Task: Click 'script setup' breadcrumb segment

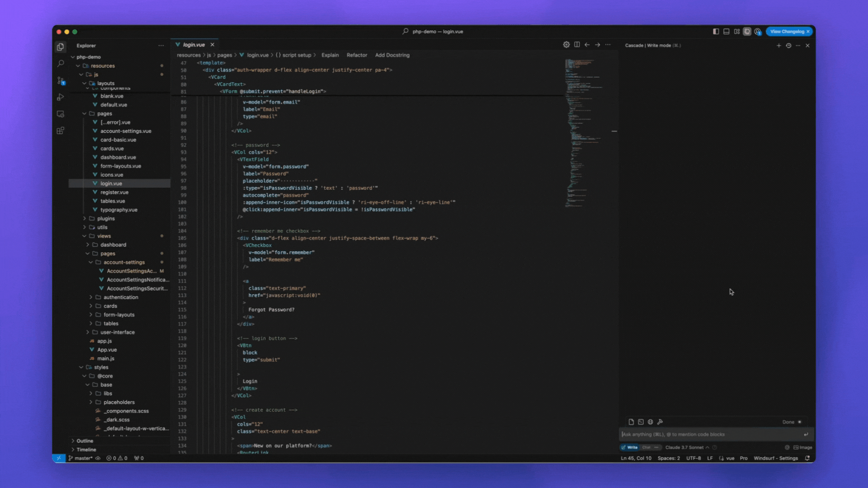Action: 297,55
